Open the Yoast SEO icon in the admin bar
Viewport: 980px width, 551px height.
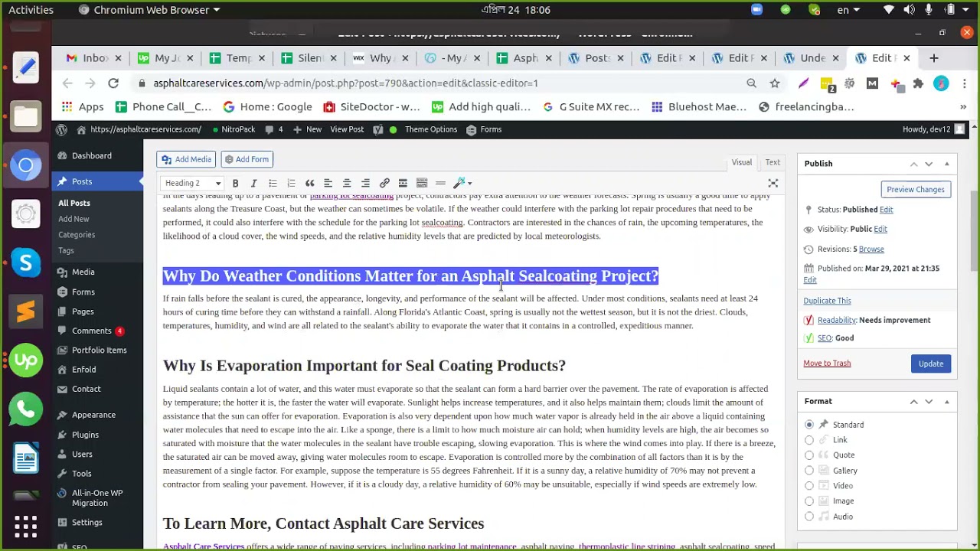pyautogui.click(x=377, y=129)
